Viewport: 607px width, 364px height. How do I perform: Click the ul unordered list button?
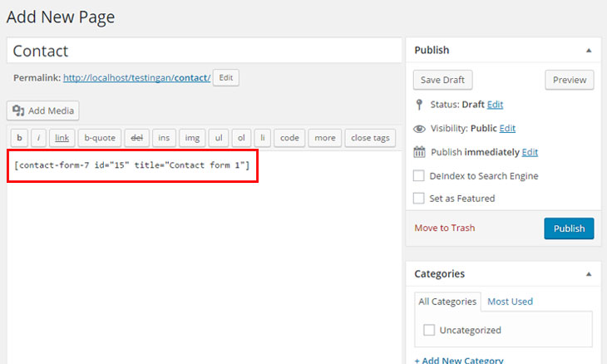coord(219,138)
